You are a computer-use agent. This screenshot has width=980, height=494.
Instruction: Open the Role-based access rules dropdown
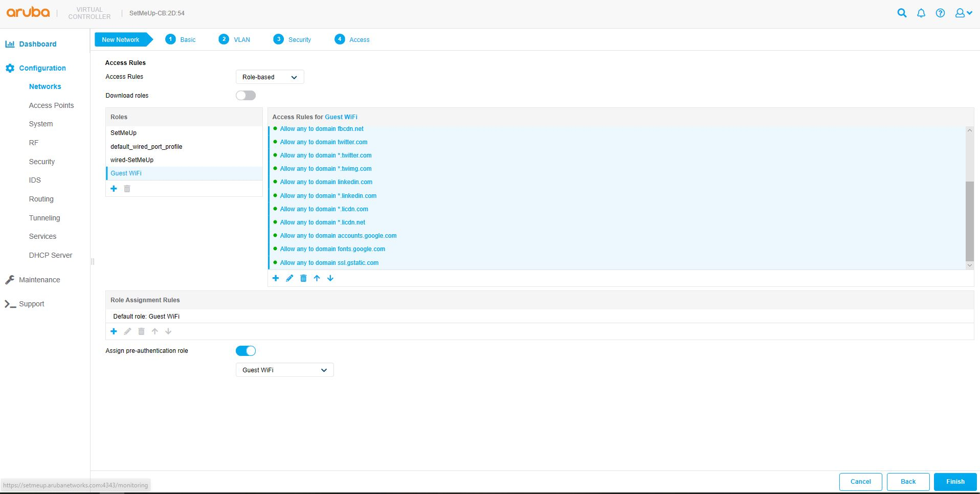(270, 77)
